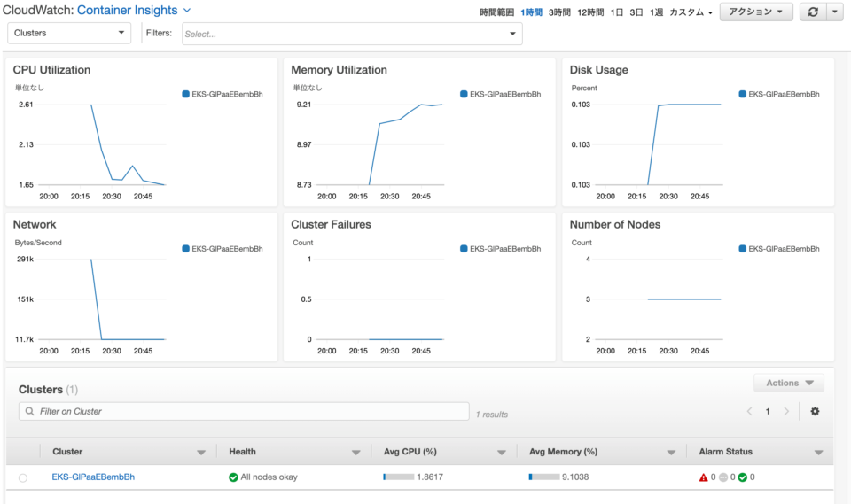
Task: Open the Actions dropdown in Clusters panel
Action: tap(789, 383)
